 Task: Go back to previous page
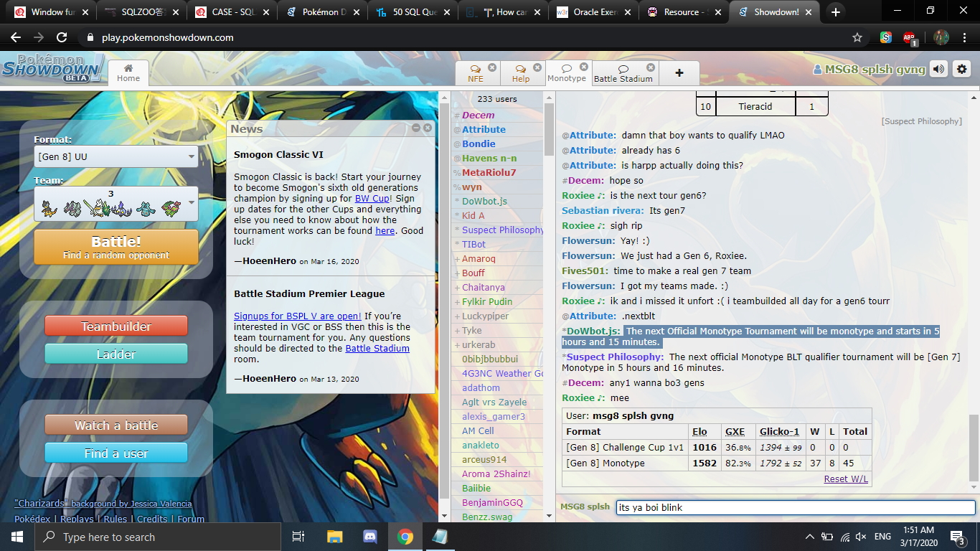(x=16, y=37)
